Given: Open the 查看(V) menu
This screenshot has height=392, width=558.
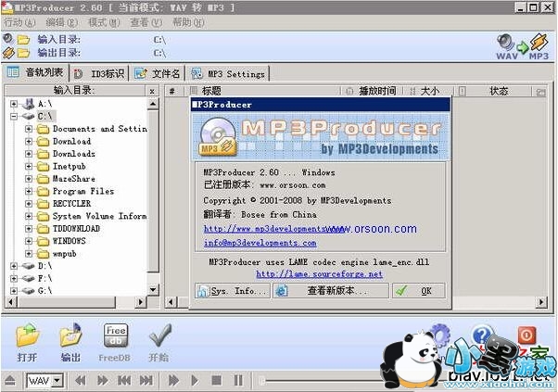Looking at the screenshot, I should (x=146, y=23).
